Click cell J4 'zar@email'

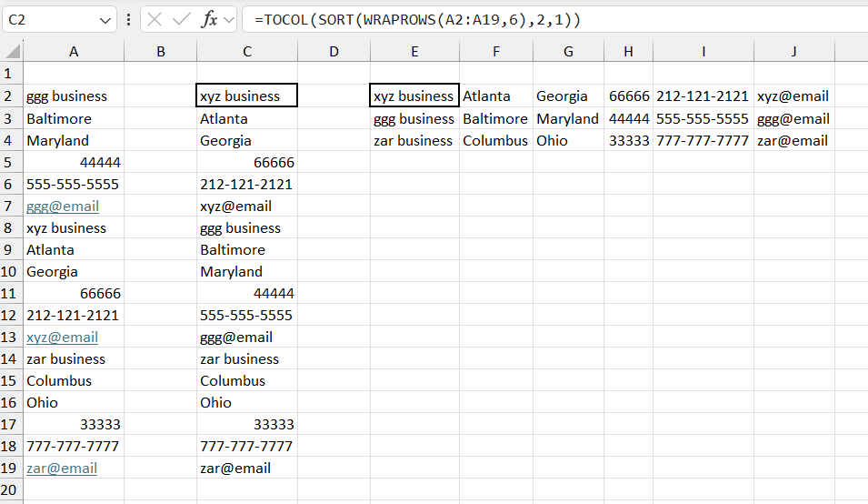(793, 141)
